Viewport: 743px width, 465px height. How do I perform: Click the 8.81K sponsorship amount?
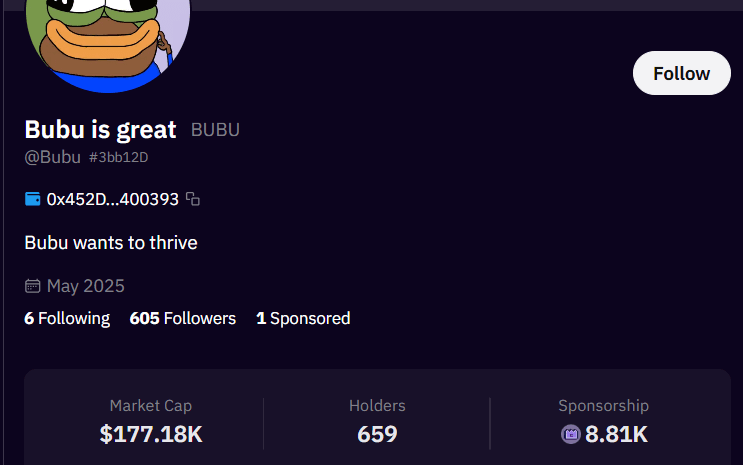(x=617, y=434)
